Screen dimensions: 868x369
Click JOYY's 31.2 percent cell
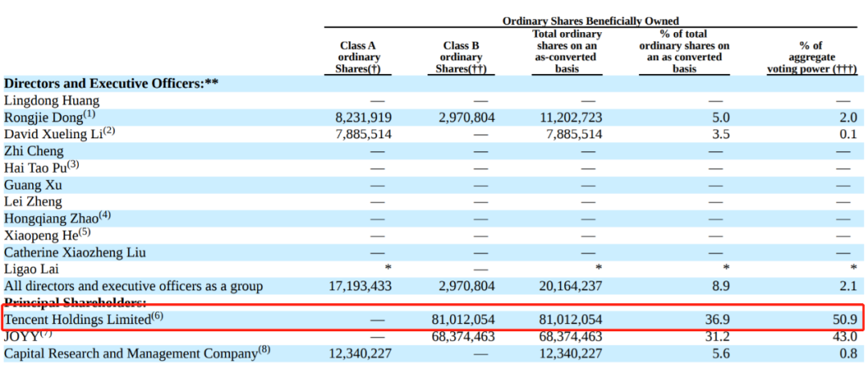pyautogui.click(x=719, y=337)
